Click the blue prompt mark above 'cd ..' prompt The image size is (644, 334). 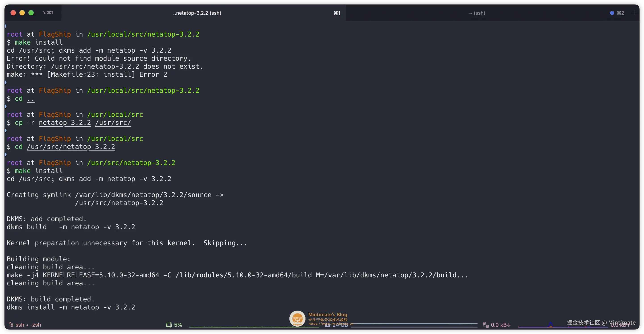[x=6, y=82]
